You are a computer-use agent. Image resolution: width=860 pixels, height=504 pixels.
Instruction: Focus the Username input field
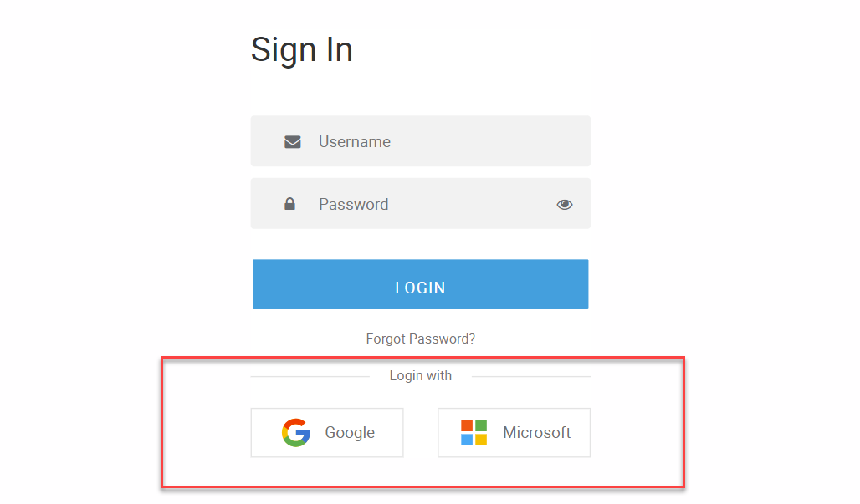pyautogui.click(x=435, y=142)
